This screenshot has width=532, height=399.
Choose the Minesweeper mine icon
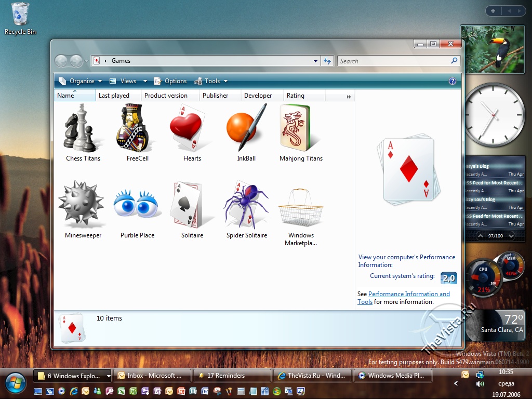[81, 204]
